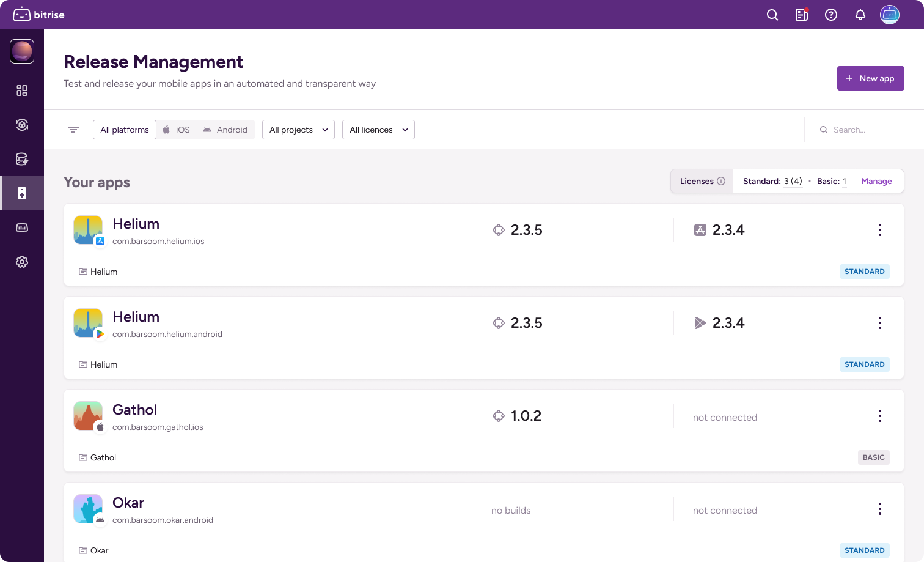Click the Licenses info icon
The width and height of the screenshot is (924, 562).
[x=721, y=181]
